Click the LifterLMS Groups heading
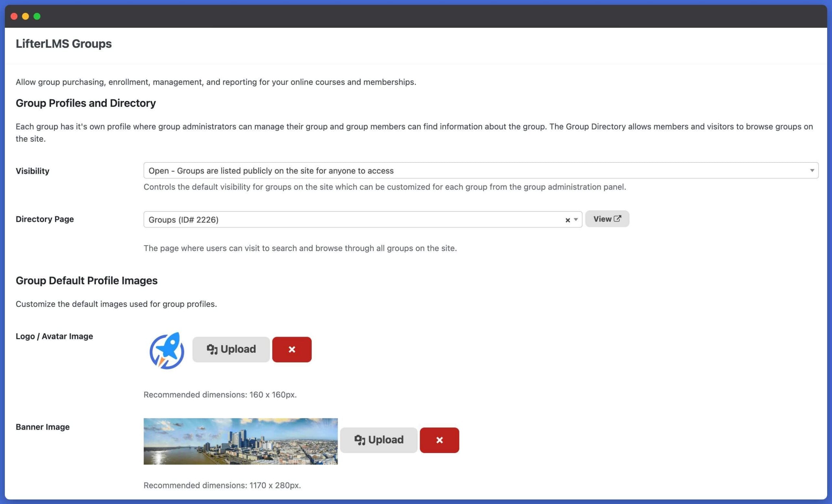The height and width of the screenshot is (504, 832). coord(63,44)
